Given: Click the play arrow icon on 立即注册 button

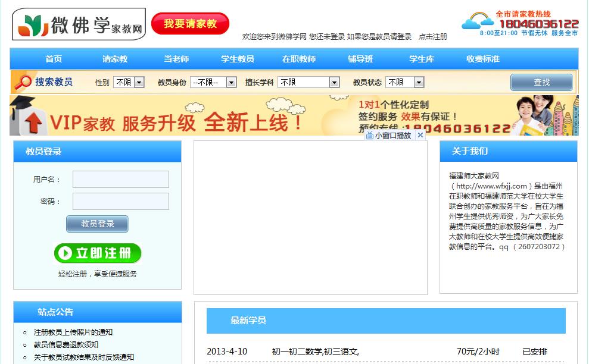Looking at the screenshot, I should 66,253.
